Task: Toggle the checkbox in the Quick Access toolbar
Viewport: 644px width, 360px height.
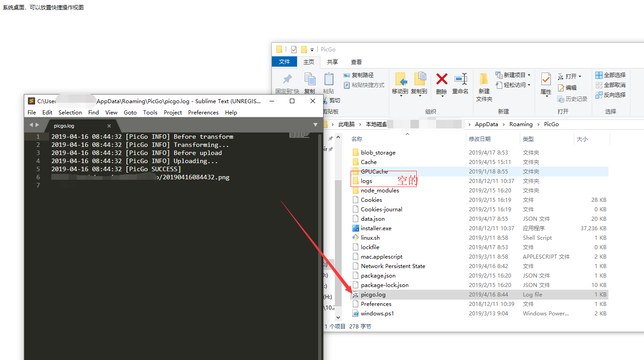Action: click(x=295, y=49)
